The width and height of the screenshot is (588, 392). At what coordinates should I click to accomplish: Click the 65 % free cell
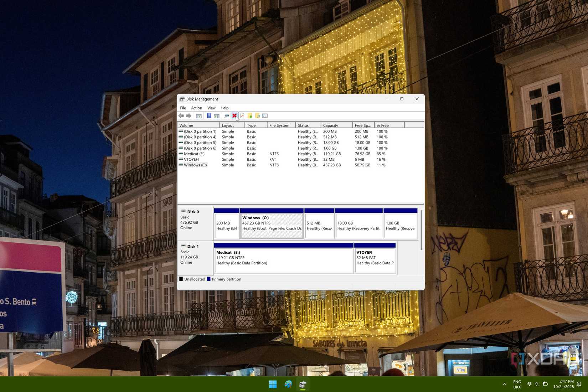(381, 154)
